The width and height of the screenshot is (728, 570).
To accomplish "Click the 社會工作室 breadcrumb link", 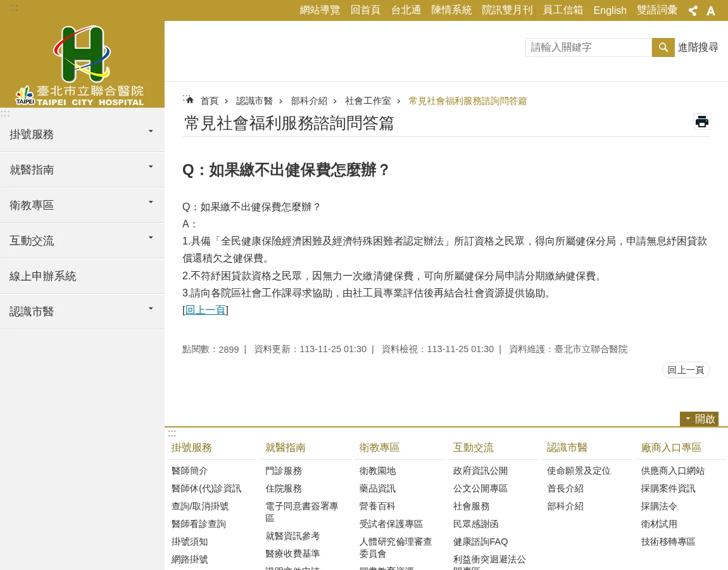I will [x=368, y=101].
